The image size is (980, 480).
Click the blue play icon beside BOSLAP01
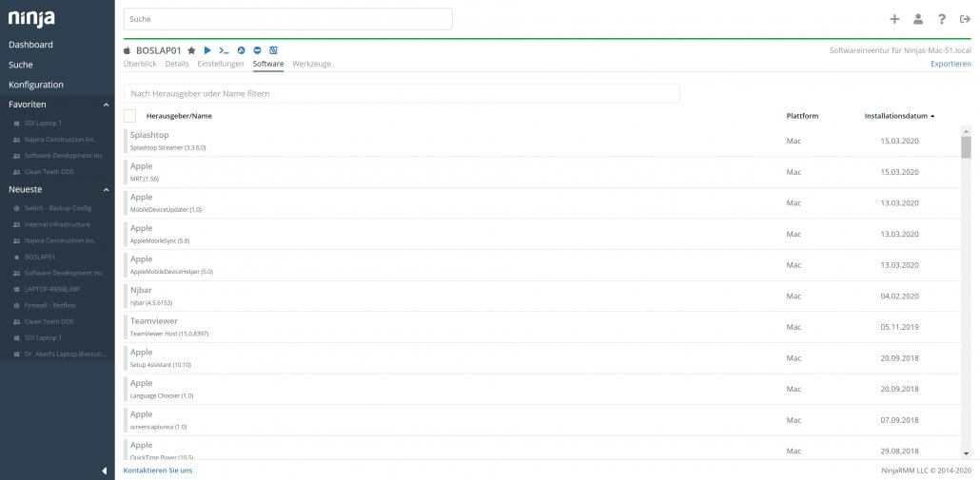click(207, 50)
